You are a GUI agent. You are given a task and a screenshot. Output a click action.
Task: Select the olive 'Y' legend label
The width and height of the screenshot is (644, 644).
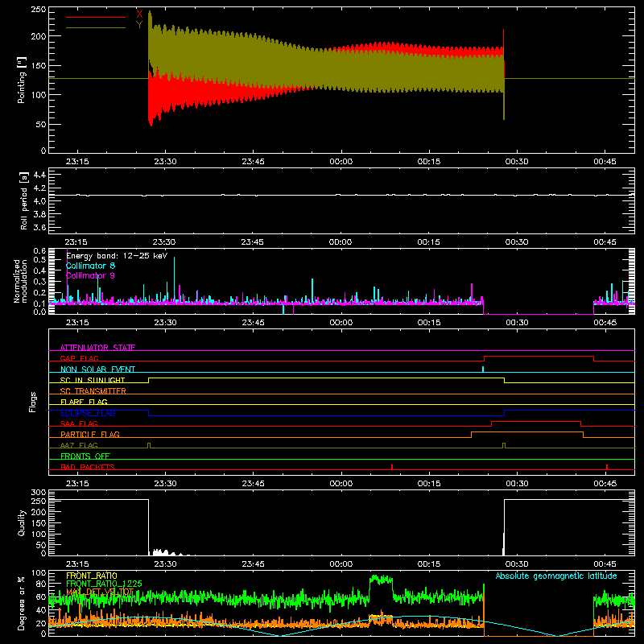(139, 25)
